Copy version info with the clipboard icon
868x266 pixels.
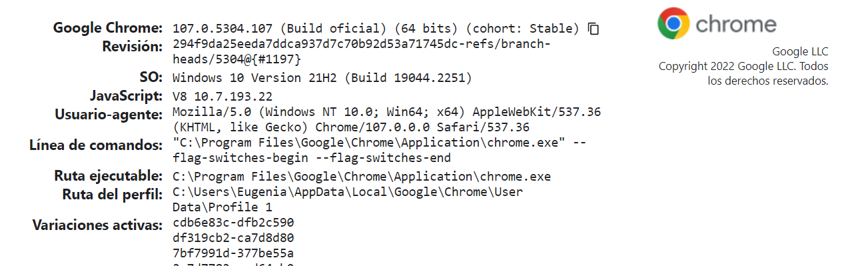[x=594, y=29]
